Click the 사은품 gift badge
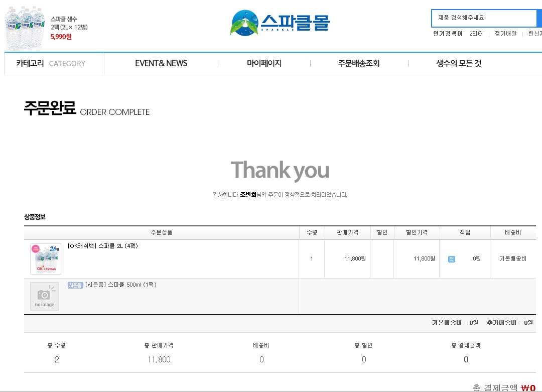Viewport: 542px width, 392px height. (x=75, y=285)
